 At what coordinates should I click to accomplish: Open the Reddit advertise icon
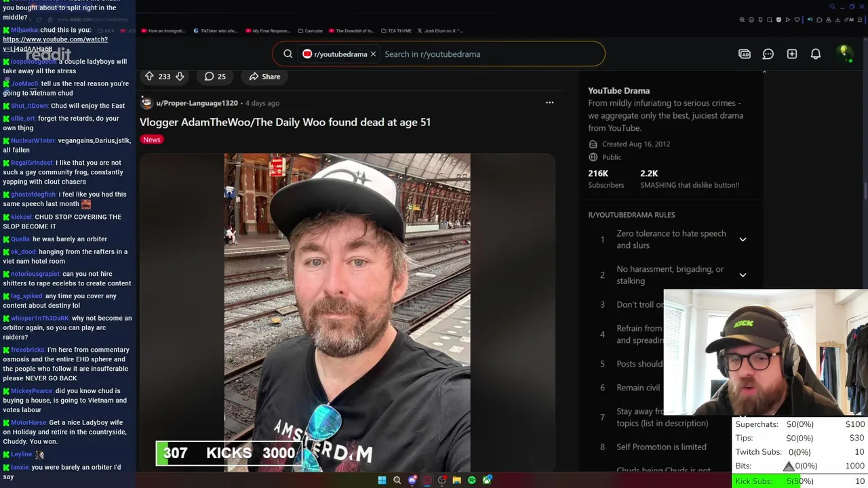[745, 54]
